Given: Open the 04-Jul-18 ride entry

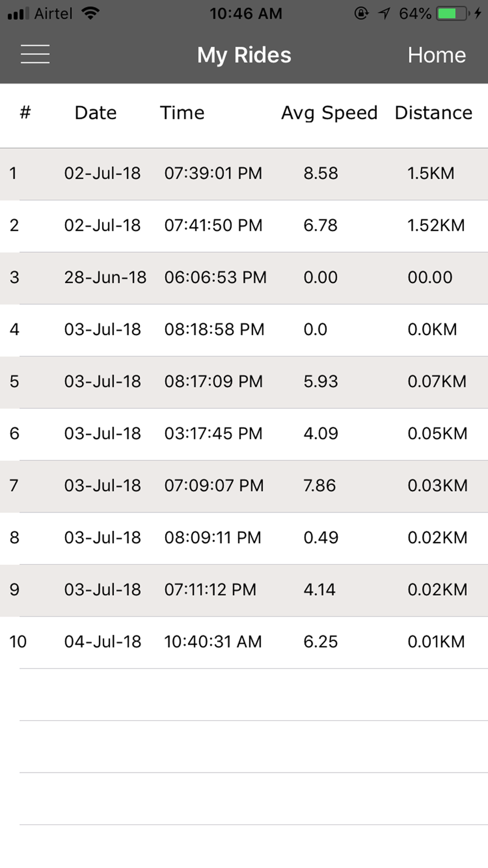Looking at the screenshot, I should (244, 641).
